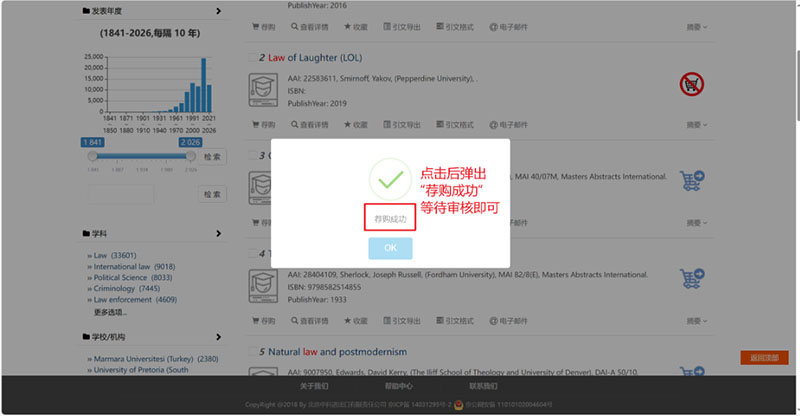800x416 pixels.
Task: Collapse the 发表年度 filter section arrow
Action: [x=218, y=12]
